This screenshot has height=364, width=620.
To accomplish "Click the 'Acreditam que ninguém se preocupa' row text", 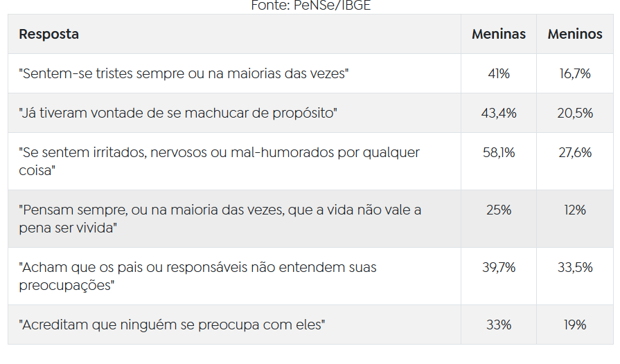I will (172, 324).
